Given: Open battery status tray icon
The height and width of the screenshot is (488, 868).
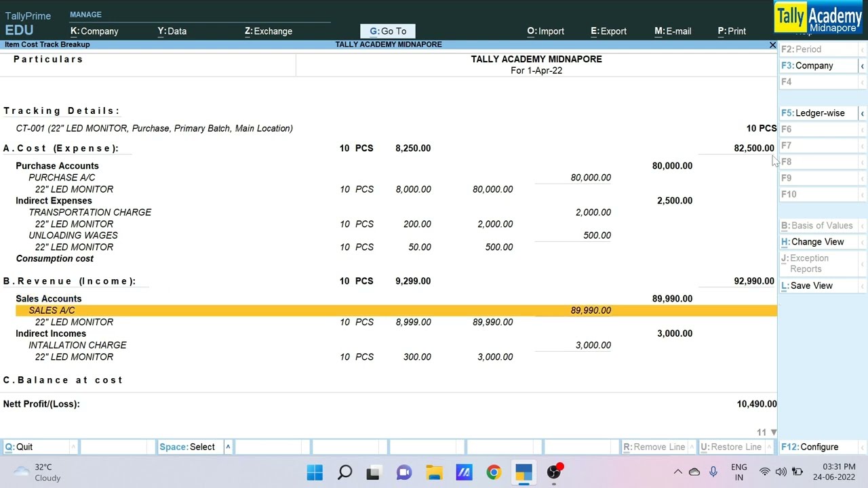Looking at the screenshot, I should 797,472.
